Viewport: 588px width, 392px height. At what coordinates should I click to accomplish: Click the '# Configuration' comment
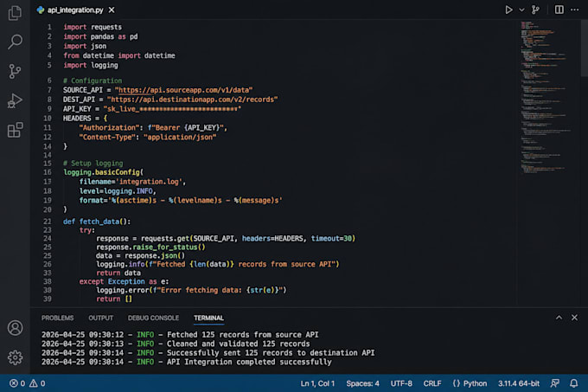coord(93,80)
